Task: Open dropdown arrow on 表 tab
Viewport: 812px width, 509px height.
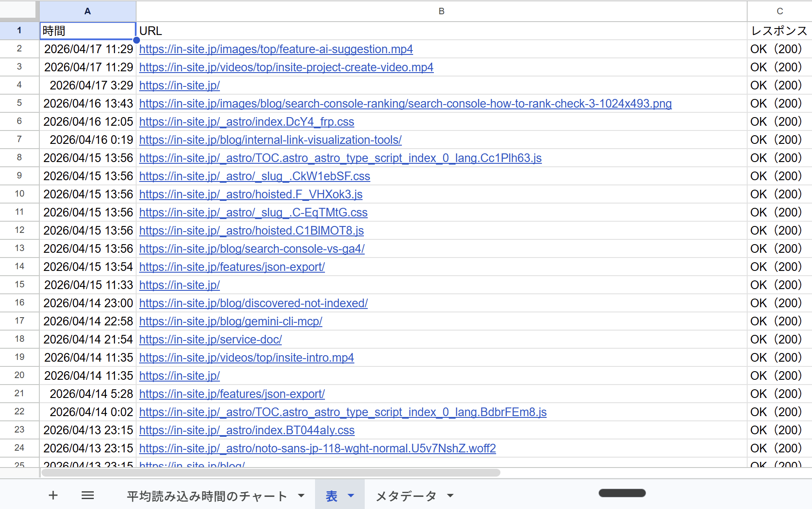Action: pos(351,496)
